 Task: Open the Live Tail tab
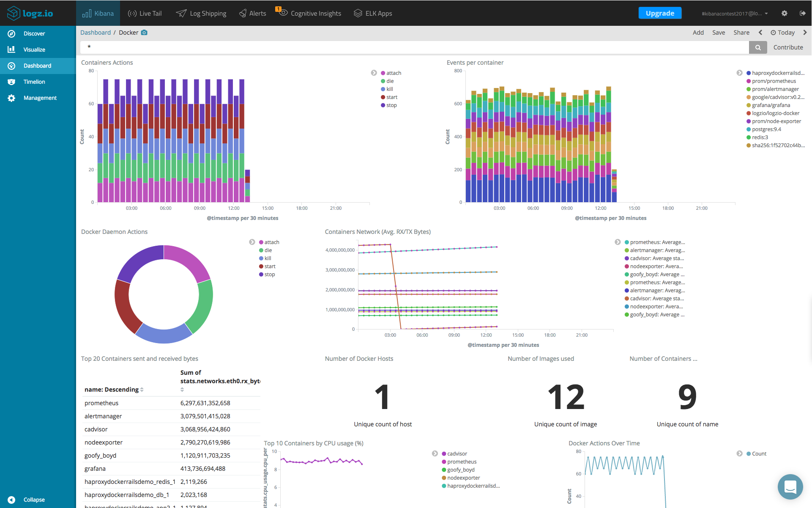pos(145,13)
